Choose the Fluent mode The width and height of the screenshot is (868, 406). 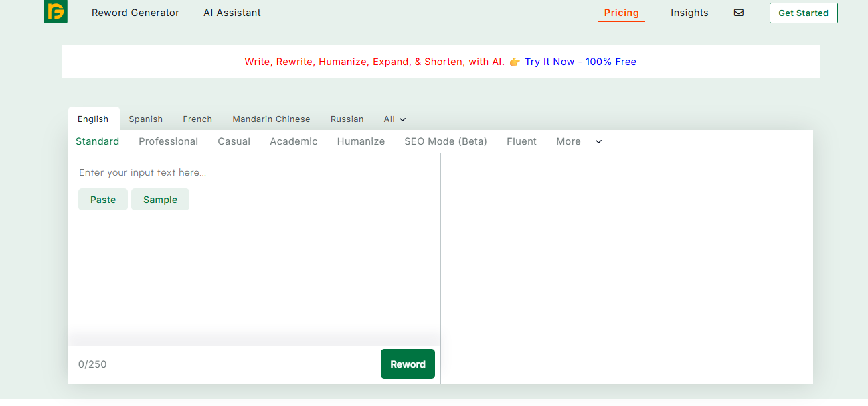[521, 141]
